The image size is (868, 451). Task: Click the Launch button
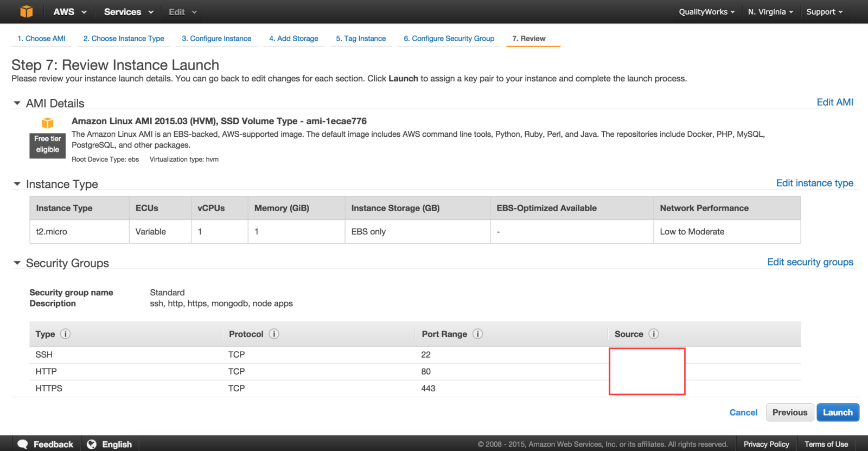point(838,412)
